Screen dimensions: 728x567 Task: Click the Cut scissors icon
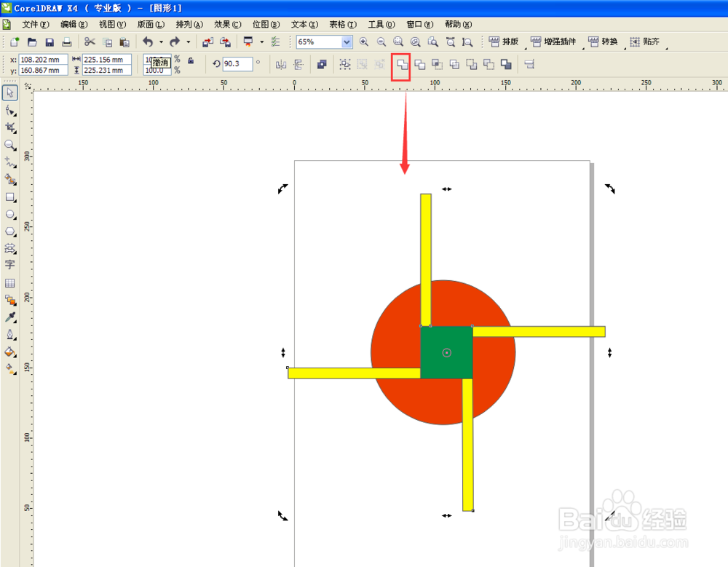[90, 41]
